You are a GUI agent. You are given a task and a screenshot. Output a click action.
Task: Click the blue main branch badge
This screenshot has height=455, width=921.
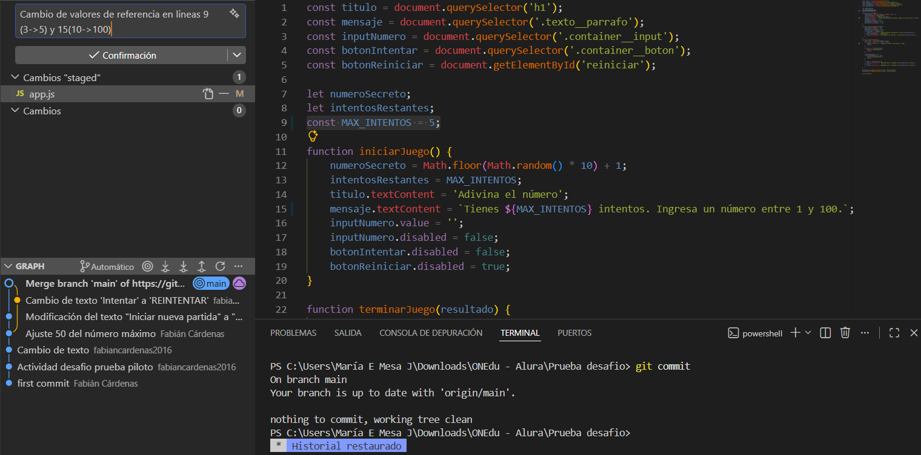coord(211,284)
